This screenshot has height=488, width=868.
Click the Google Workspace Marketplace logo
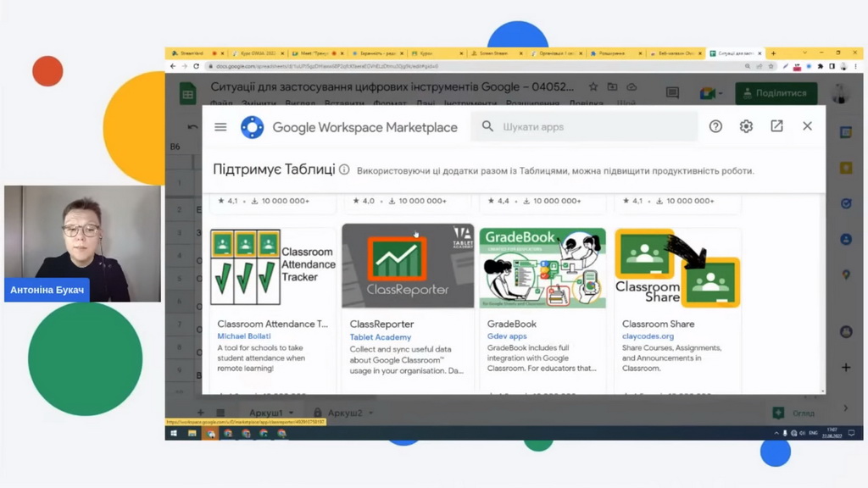(x=252, y=127)
